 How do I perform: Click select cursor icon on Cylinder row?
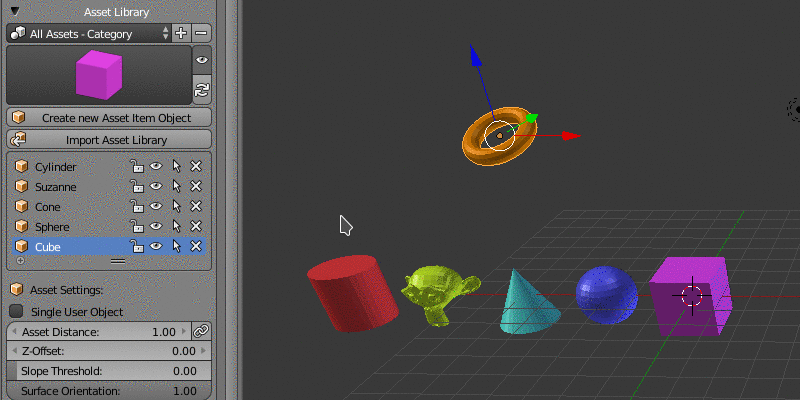point(177,166)
